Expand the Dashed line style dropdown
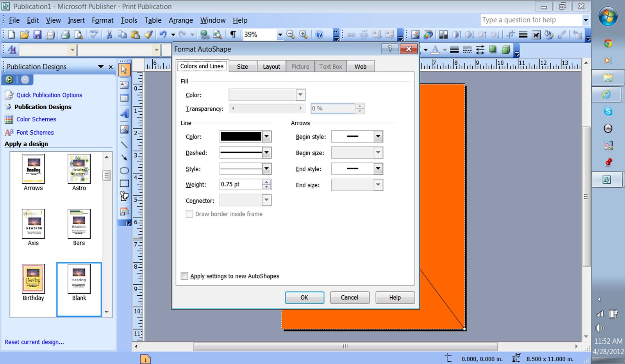625x364 pixels. [266, 153]
